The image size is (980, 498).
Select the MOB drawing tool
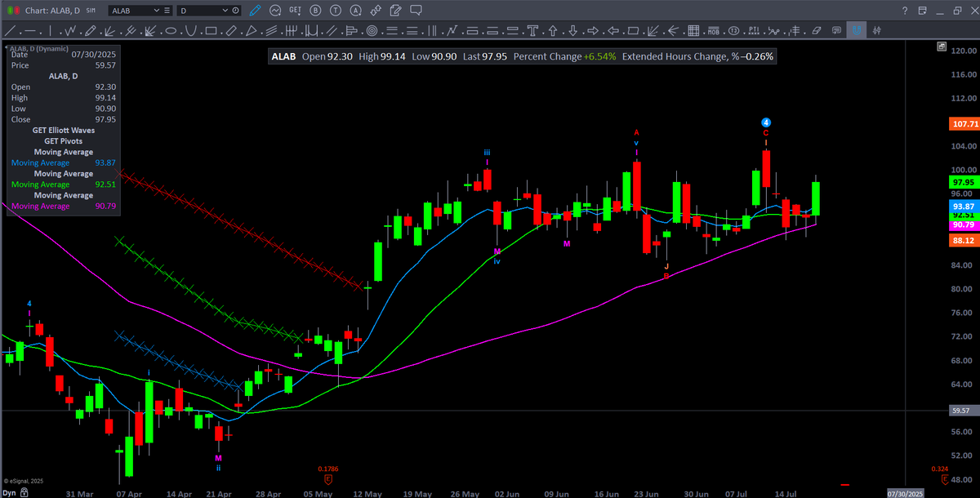[714, 30]
